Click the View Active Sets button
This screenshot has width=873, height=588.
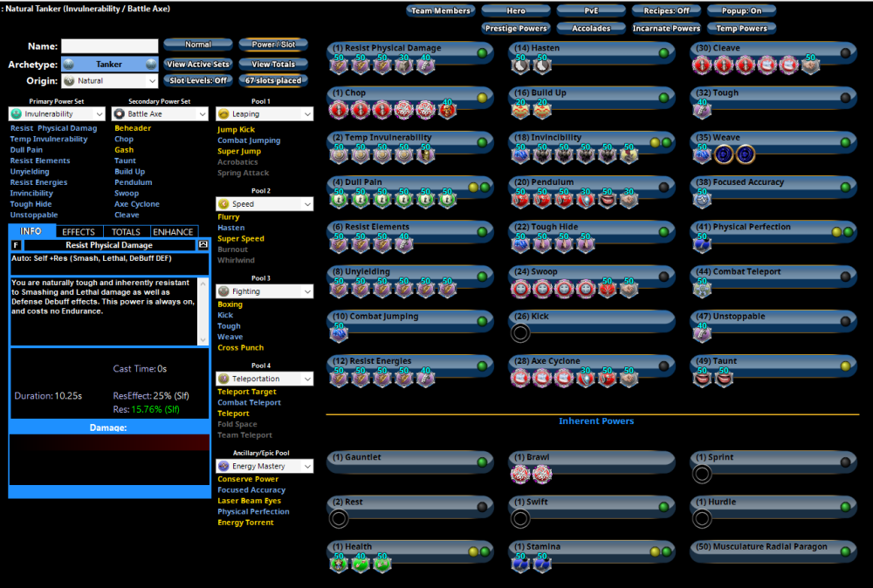point(198,65)
